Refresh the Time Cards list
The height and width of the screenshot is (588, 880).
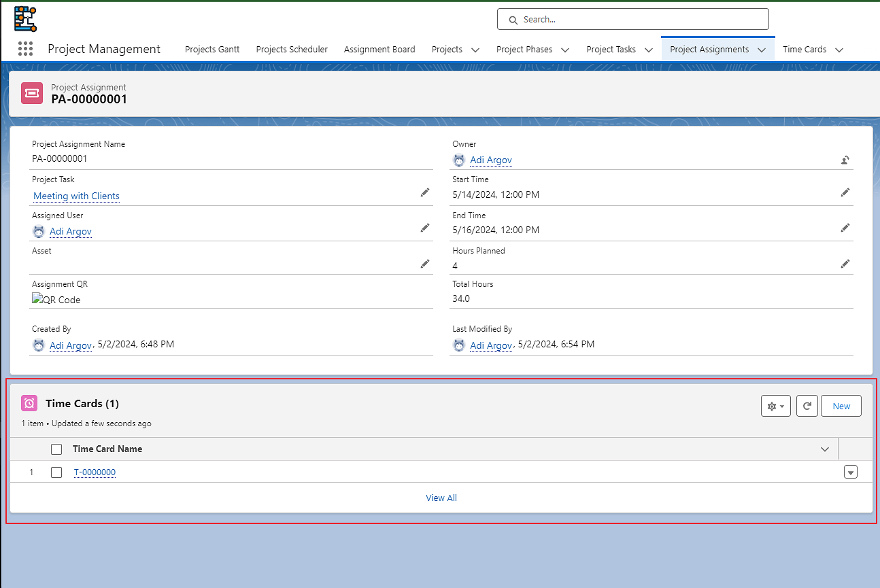(807, 406)
